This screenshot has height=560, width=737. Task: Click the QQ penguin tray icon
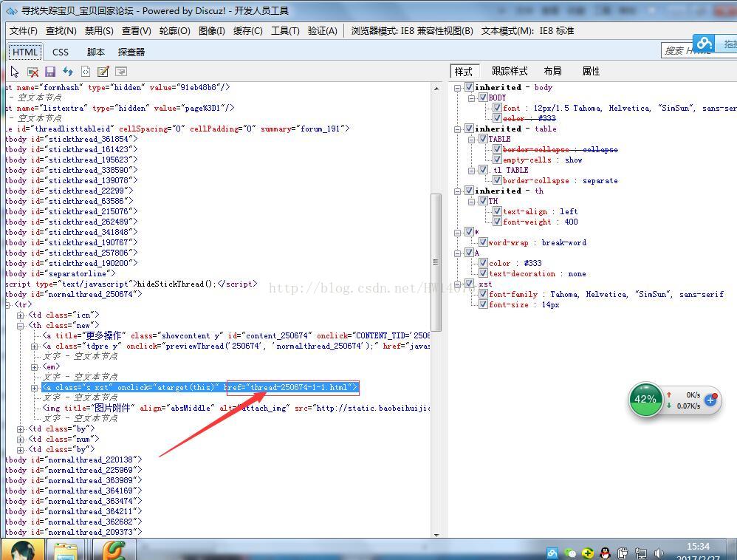click(606, 553)
